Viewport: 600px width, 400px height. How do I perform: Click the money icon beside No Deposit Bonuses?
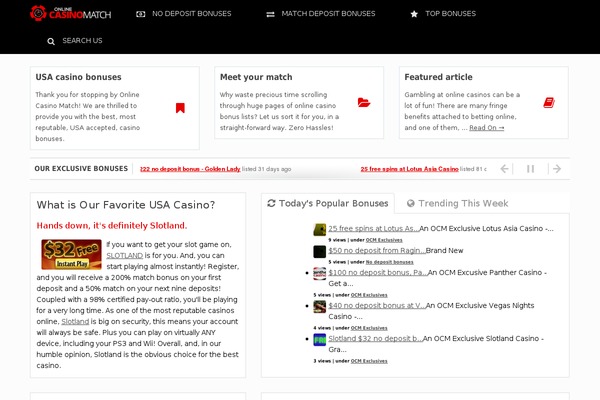[x=140, y=14]
